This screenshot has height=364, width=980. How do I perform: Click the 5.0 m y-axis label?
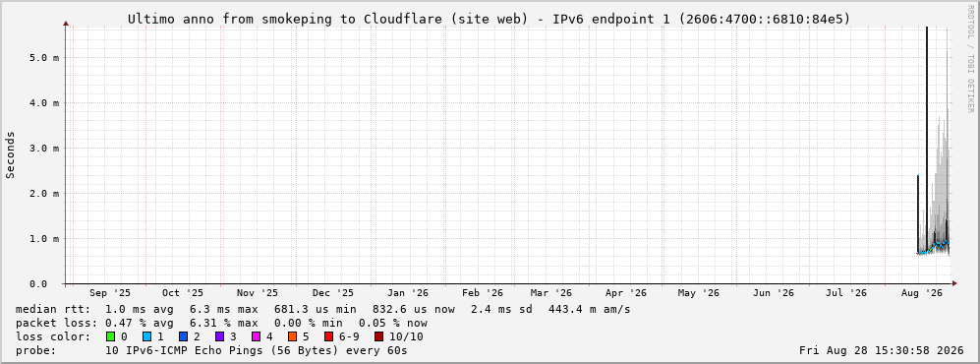point(45,57)
